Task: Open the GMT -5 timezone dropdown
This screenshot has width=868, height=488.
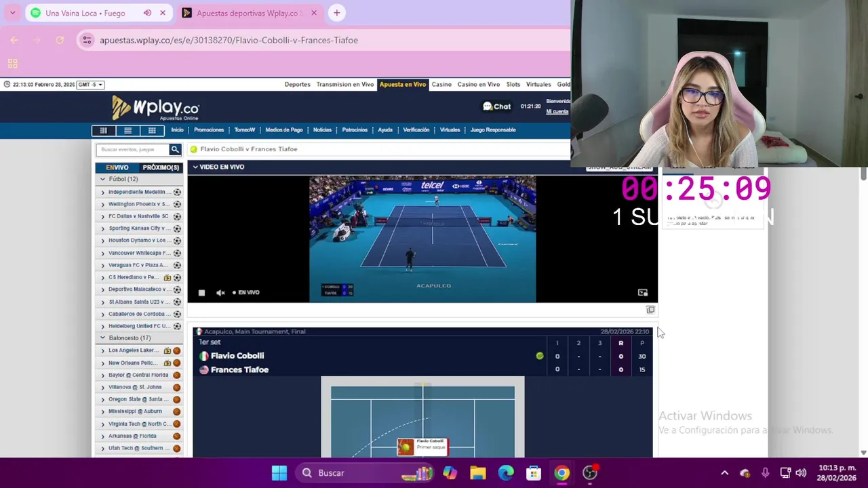Action: (90, 85)
